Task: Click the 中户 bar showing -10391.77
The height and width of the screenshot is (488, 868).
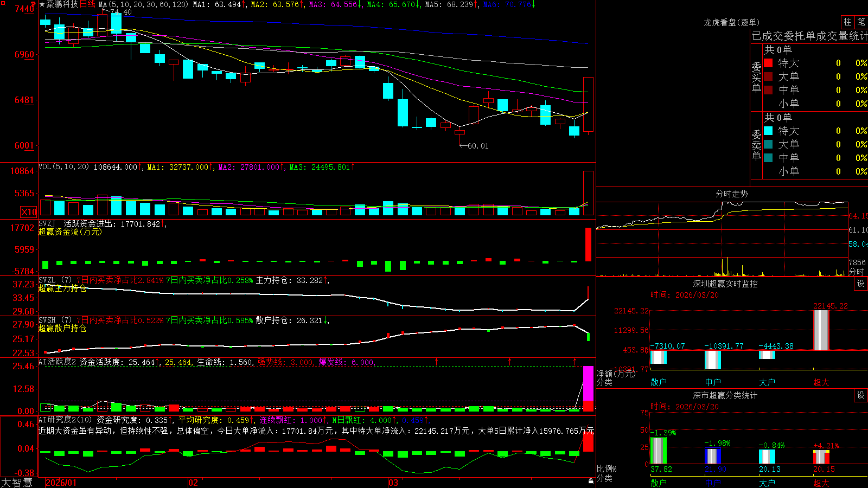Action: (x=713, y=360)
